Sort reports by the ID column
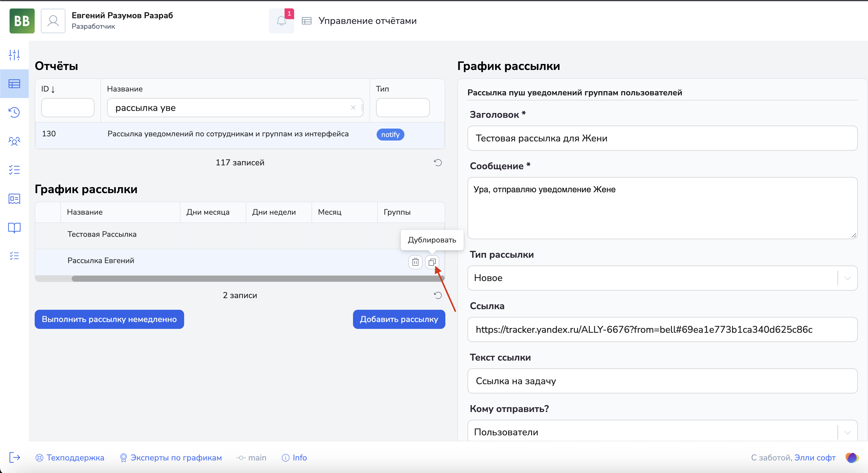 (48, 89)
